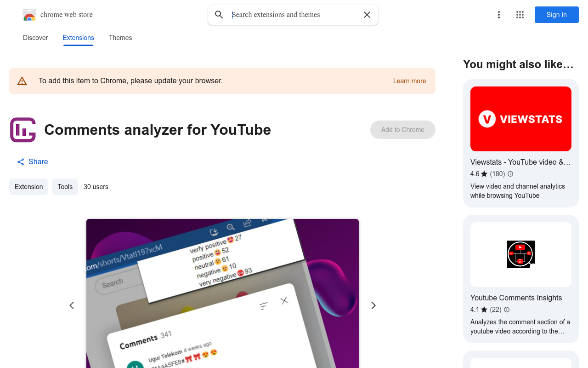Switch to the Discover tab
The image size is (588, 368).
point(35,38)
